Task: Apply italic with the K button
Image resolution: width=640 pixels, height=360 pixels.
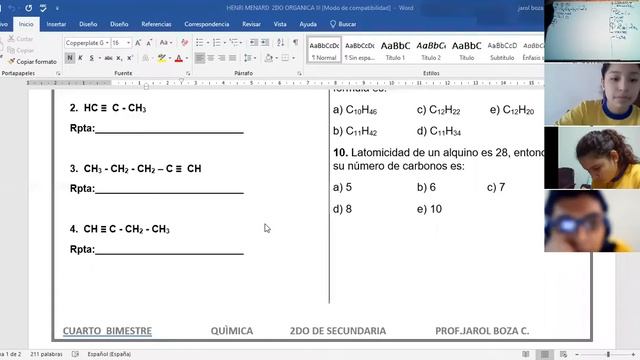Action: [80, 58]
